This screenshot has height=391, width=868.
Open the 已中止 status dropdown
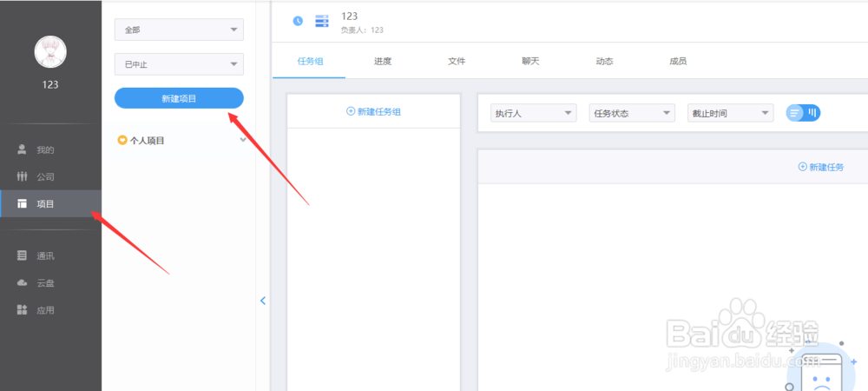pyautogui.click(x=179, y=64)
